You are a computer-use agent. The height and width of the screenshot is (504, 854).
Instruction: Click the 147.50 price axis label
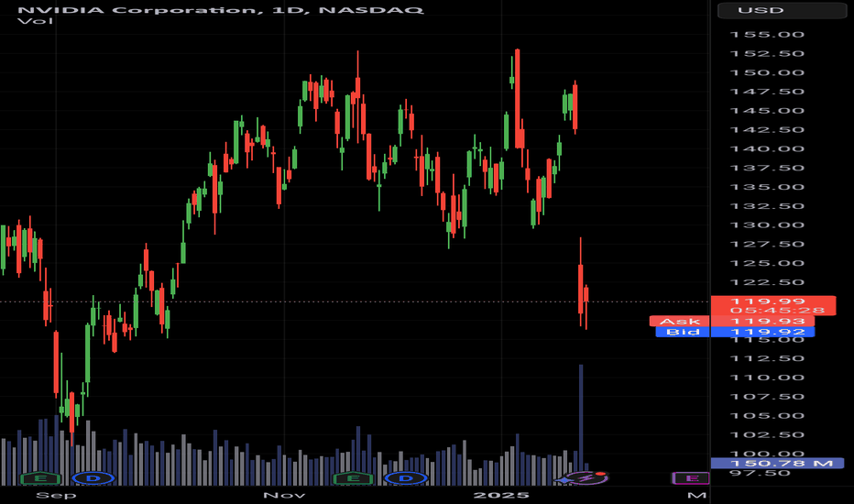click(x=767, y=92)
